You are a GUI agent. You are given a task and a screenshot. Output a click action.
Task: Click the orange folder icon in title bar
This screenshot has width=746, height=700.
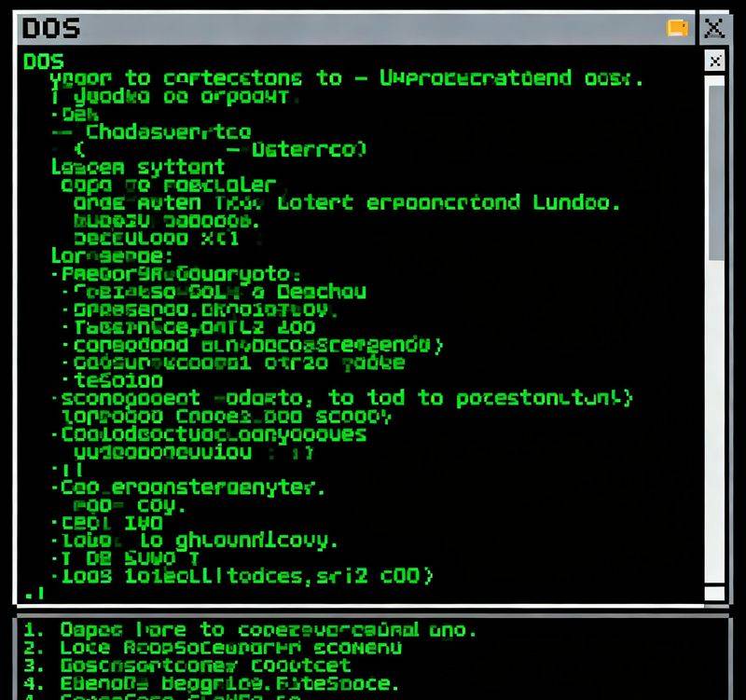pyautogui.click(x=677, y=28)
